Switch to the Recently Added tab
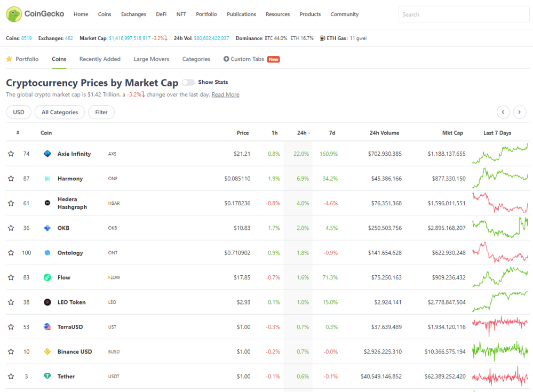Image resolution: width=533 pixels, height=392 pixels. point(100,59)
